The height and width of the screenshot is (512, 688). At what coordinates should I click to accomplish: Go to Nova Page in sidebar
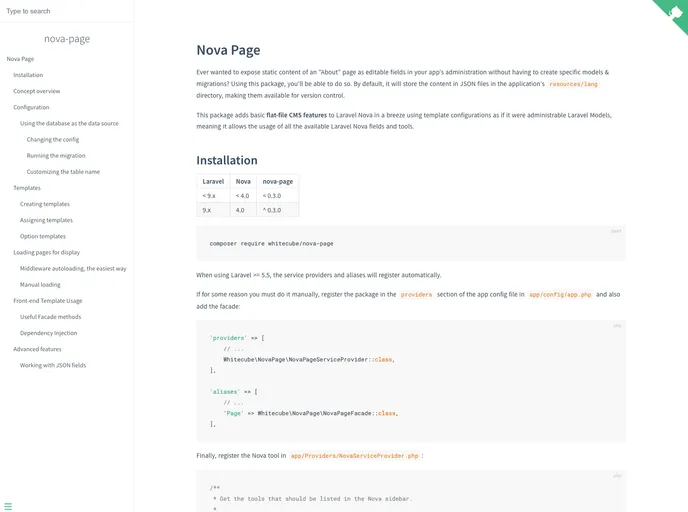20,59
